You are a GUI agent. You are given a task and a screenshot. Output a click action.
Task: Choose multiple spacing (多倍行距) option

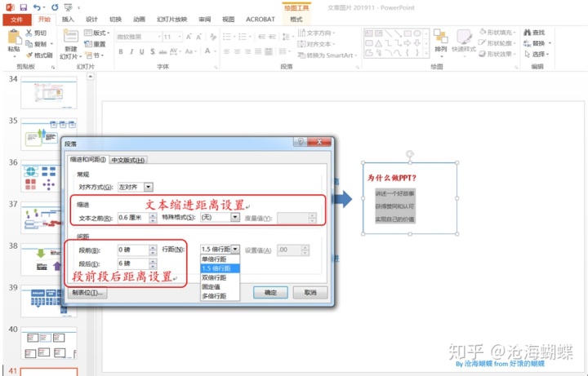tap(220, 296)
